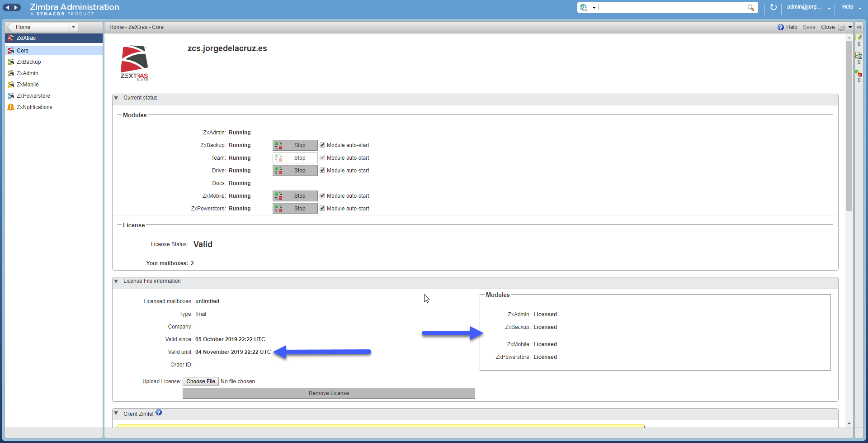Screen dimensions: 868x443
Task: Open the colored squares status icon
Action: [859, 73]
